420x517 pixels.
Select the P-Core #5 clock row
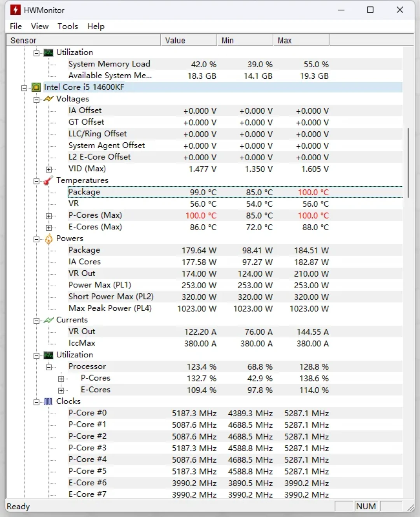(x=235, y=471)
